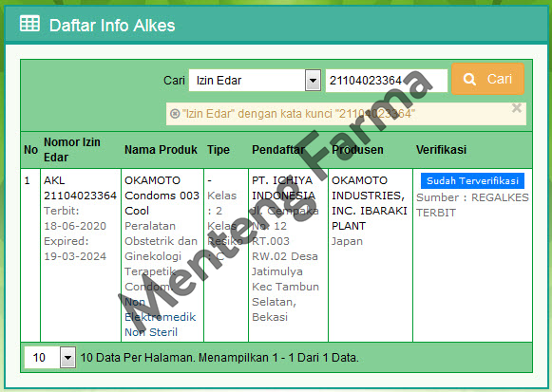This screenshot has width=552, height=392.
Task: Click the Sudah Terverifikasi status badge
Action: point(472,180)
